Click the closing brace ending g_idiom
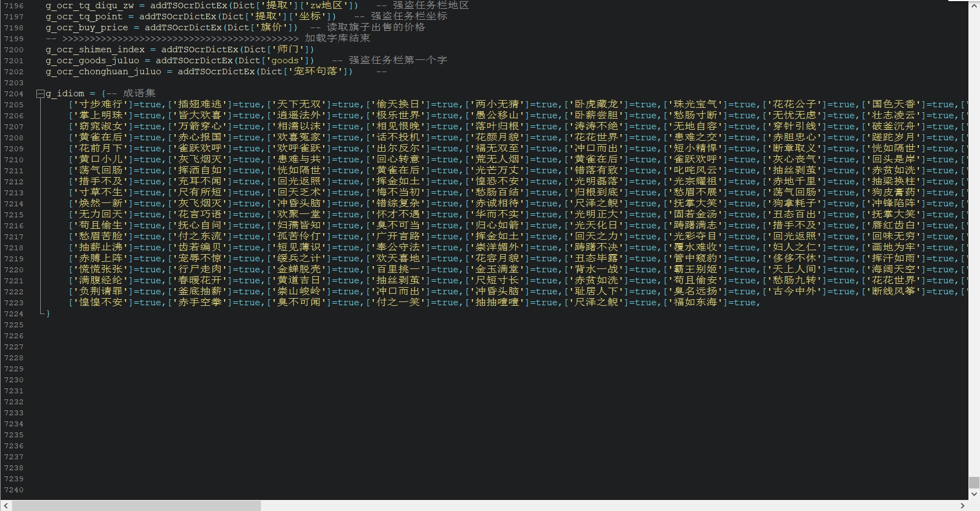 pyautogui.click(x=48, y=314)
